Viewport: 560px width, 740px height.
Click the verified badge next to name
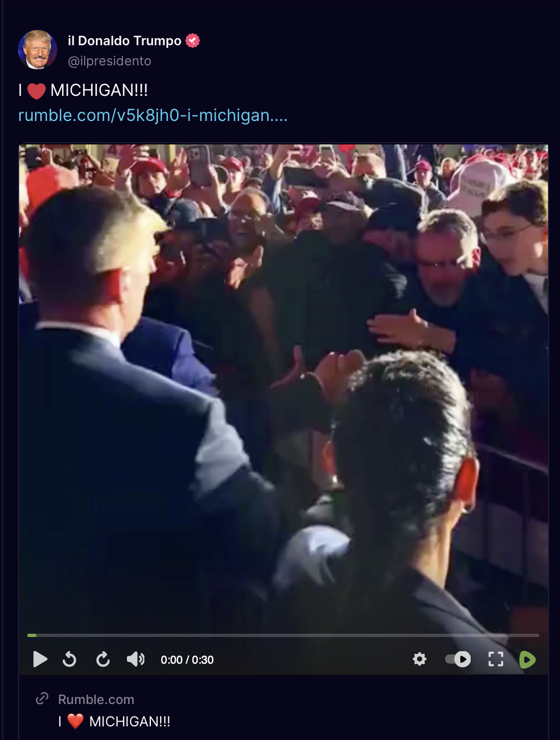(193, 41)
